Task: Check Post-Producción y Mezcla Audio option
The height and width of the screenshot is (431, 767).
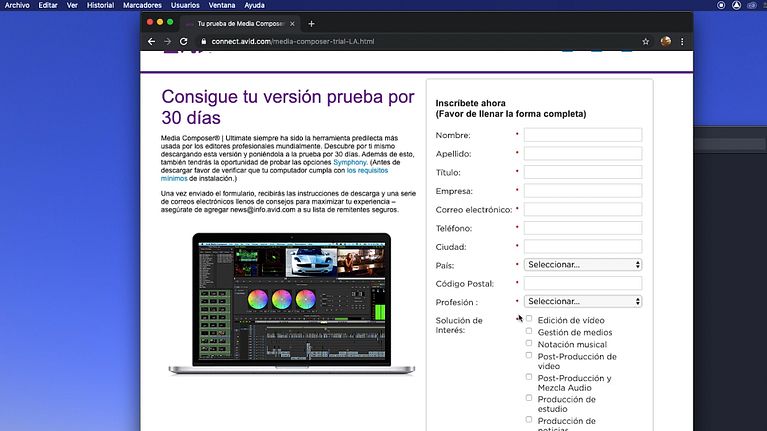Action: click(x=529, y=377)
